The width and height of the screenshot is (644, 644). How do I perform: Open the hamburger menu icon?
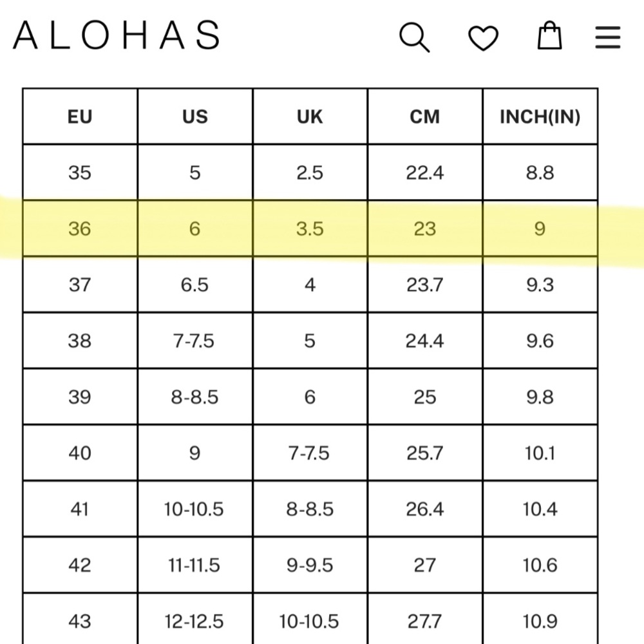click(608, 37)
